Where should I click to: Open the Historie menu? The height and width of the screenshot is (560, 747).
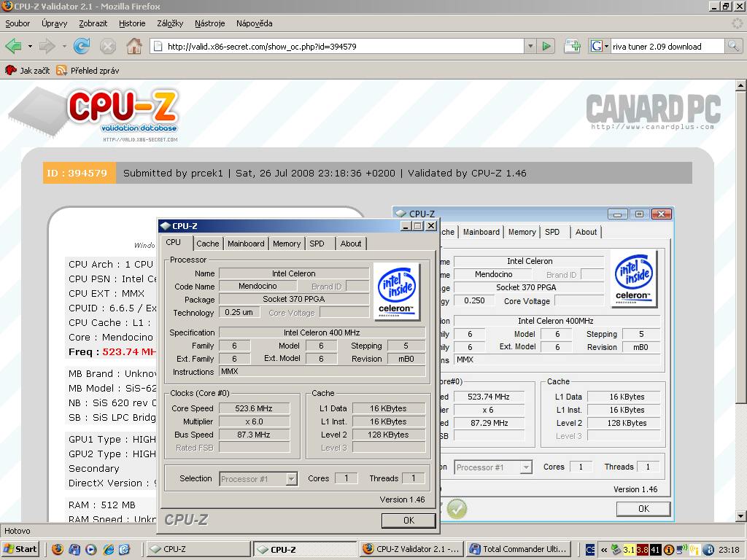pos(132,23)
